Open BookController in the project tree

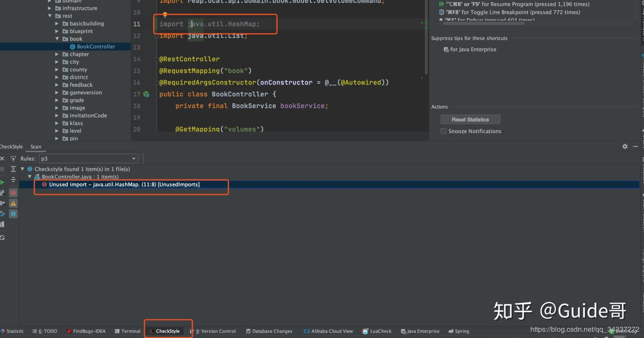tap(96, 46)
